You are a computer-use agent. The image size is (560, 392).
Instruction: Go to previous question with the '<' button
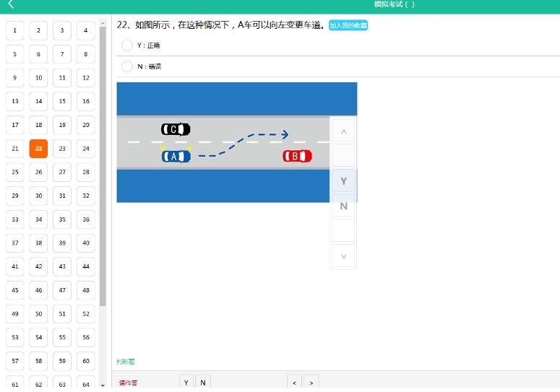[294, 383]
